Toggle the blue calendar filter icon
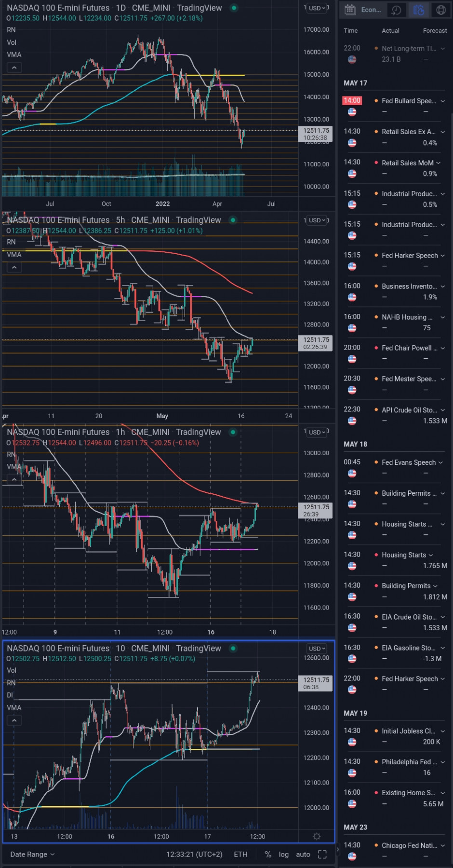This screenshot has width=453, height=868. click(x=419, y=10)
